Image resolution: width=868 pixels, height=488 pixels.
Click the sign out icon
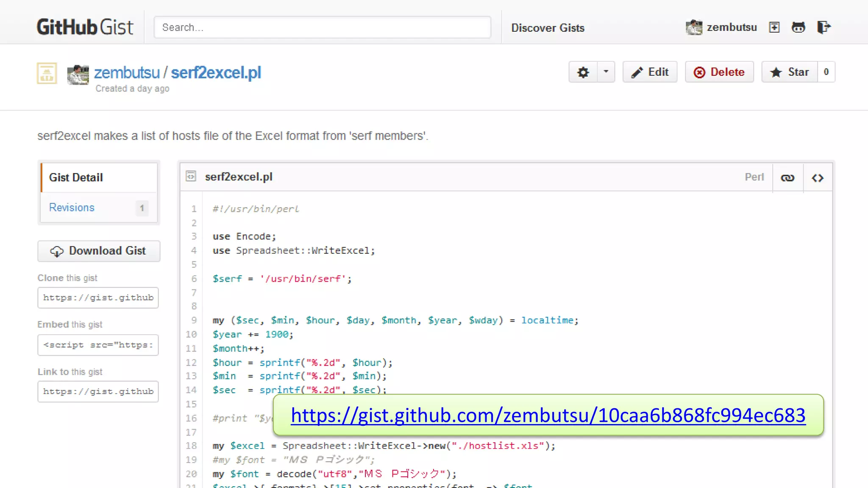tap(823, 28)
